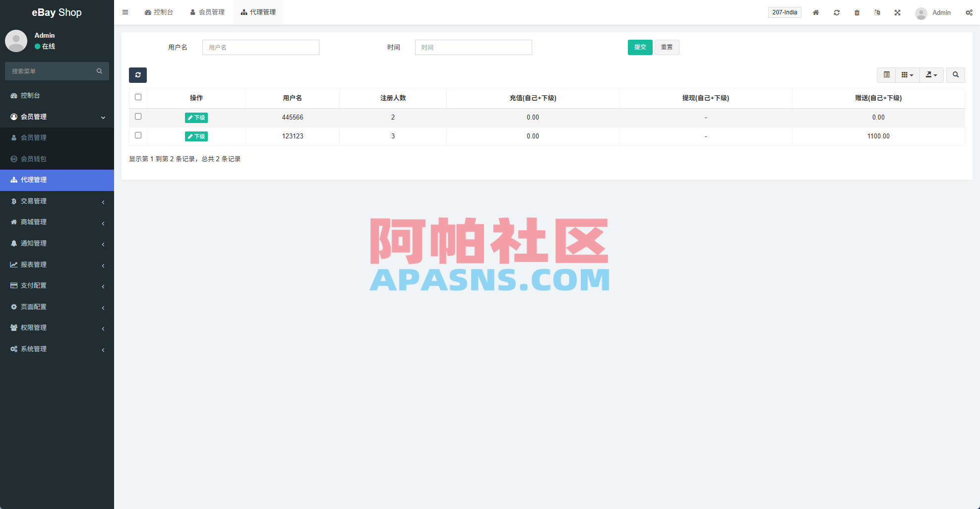980x509 pixels.
Task: Expand the 通知管理 sidebar menu
Action: 57,243
